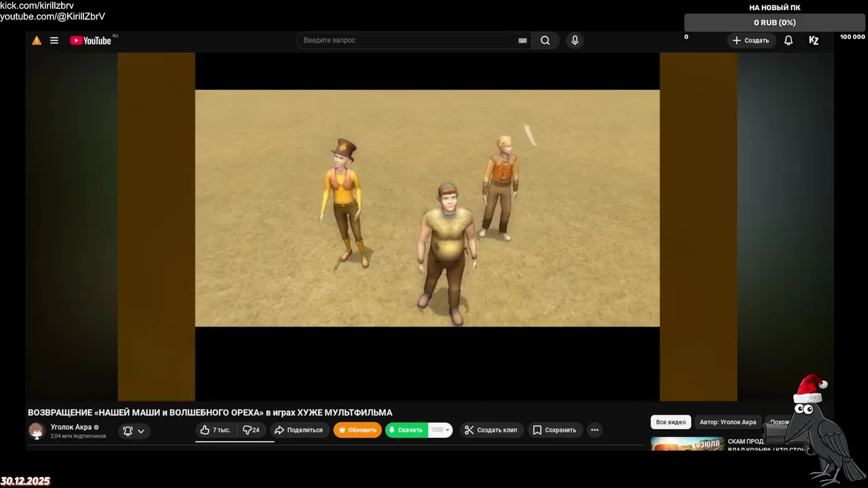Click the 100 000 goal maximum value
Viewport: 868px width, 488px height.
point(852,37)
